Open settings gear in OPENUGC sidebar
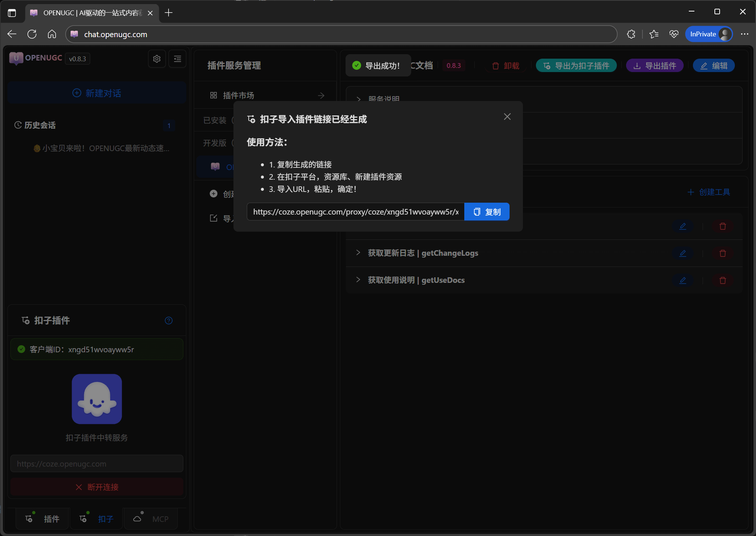The height and width of the screenshot is (536, 756). (157, 59)
